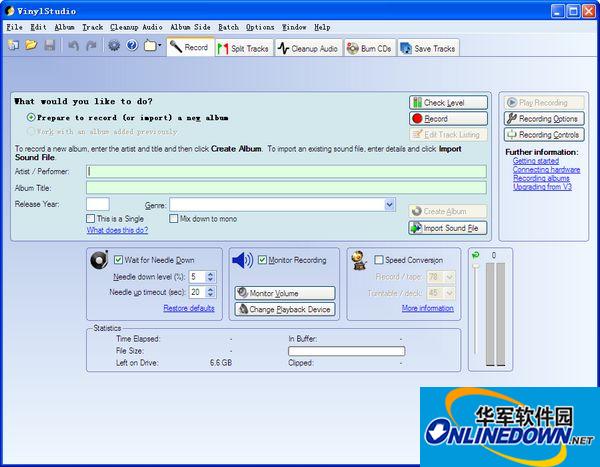The height and width of the screenshot is (467, 600).
Task: Click Play Recording button
Action: click(x=544, y=103)
